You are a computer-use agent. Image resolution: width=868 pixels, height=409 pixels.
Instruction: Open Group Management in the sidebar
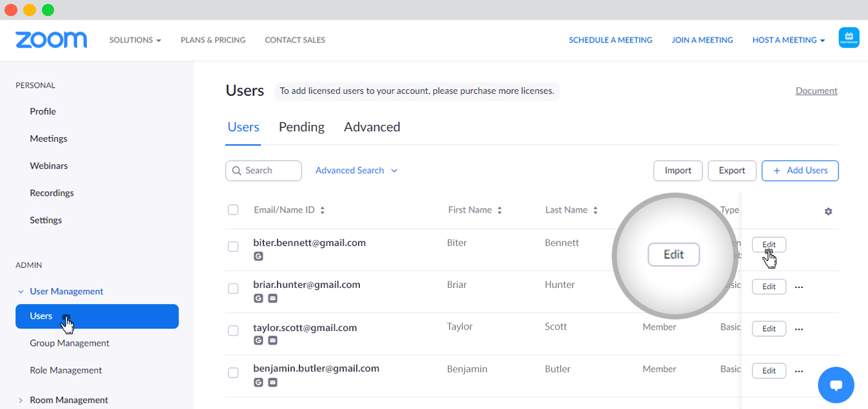pyautogui.click(x=70, y=343)
